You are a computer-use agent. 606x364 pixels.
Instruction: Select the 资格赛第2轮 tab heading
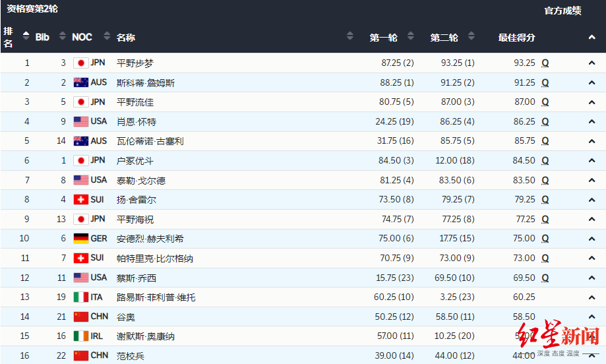pyautogui.click(x=32, y=9)
